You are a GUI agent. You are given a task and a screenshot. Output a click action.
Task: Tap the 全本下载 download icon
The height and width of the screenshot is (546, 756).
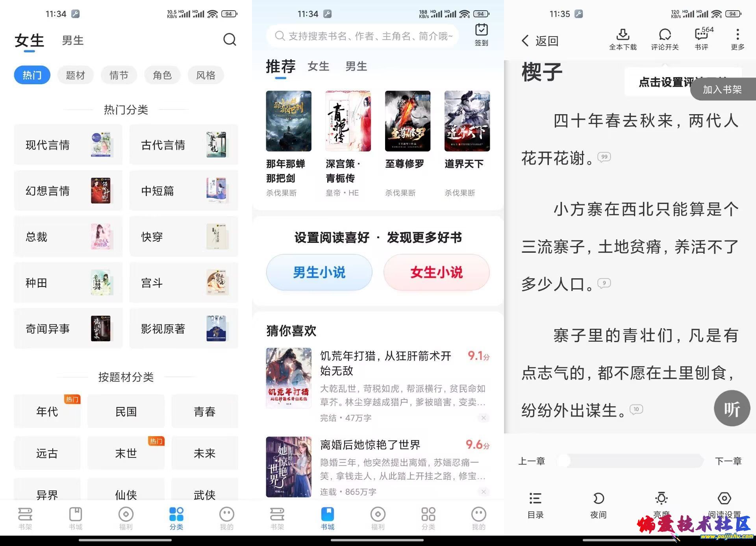pos(623,39)
